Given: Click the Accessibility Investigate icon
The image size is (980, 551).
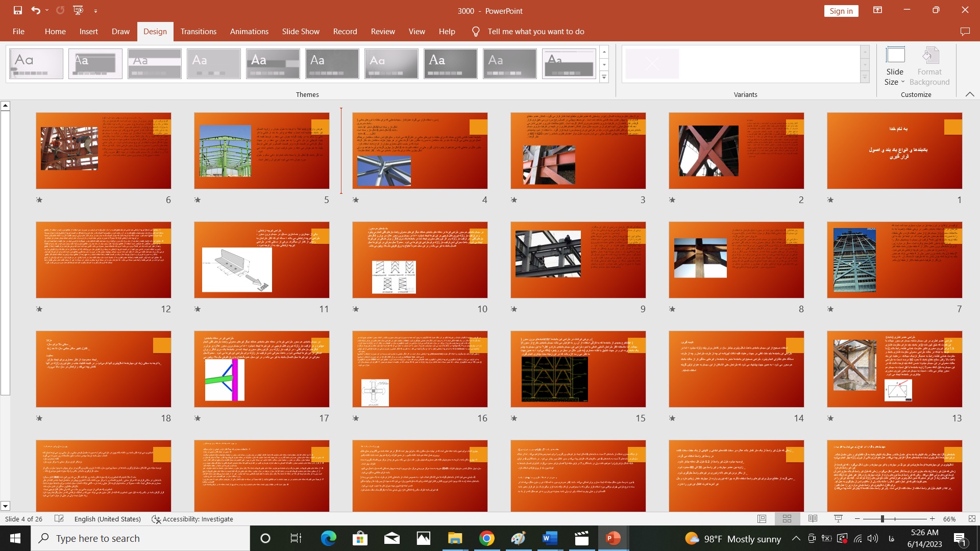Looking at the screenshot, I should point(156,519).
